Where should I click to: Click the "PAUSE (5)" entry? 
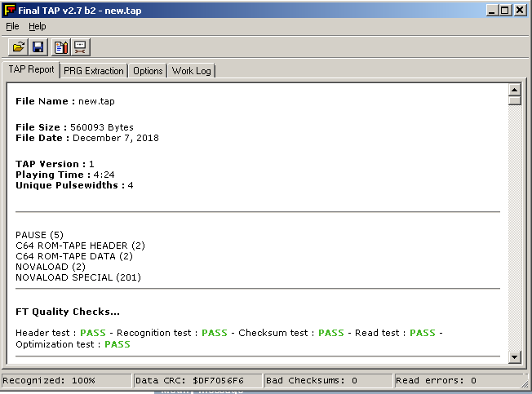pos(39,235)
